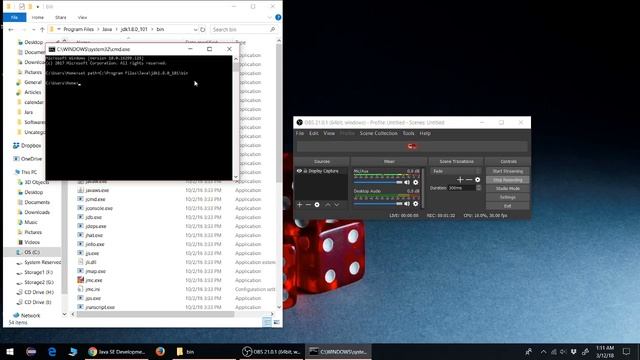This screenshot has width=640, height=360.
Task: Open Microsoft Edge from taskbar
Action: (52, 351)
